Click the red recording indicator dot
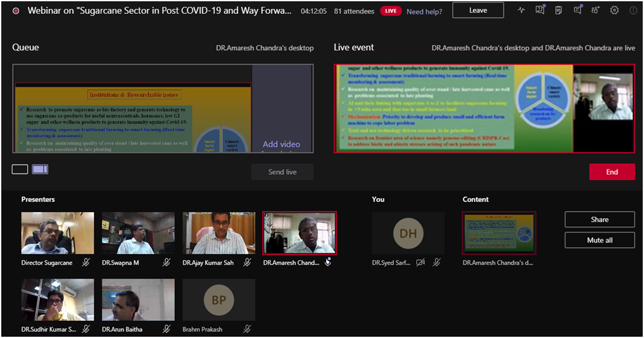Image resolution: width=644 pixels, height=338 pixels. click(16, 11)
